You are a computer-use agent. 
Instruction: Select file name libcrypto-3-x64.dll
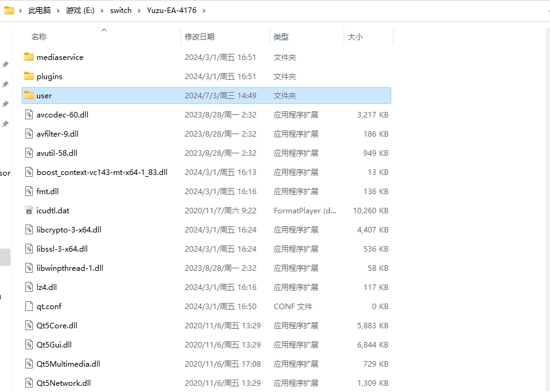pyautogui.click(x=69, y=229)
